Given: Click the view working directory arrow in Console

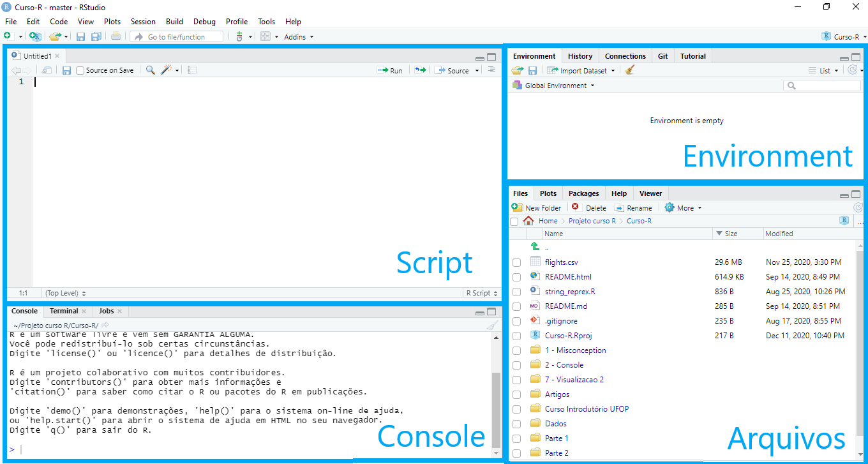Looking at the screenshot, I should click(x=105, y=326).
